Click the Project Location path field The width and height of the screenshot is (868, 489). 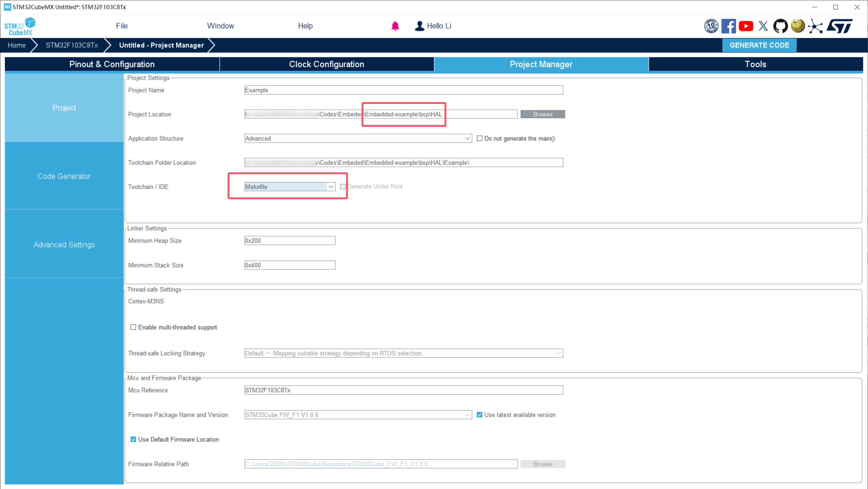pos(381,114)
